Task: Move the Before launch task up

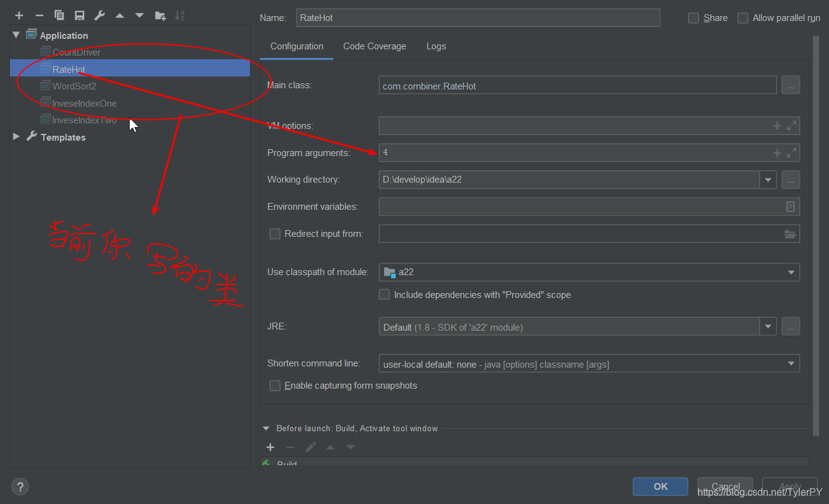Action: [x=330, y=447]
